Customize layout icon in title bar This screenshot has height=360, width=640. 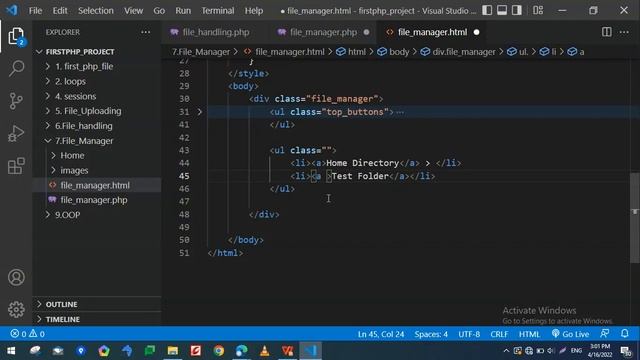[538, 10]
